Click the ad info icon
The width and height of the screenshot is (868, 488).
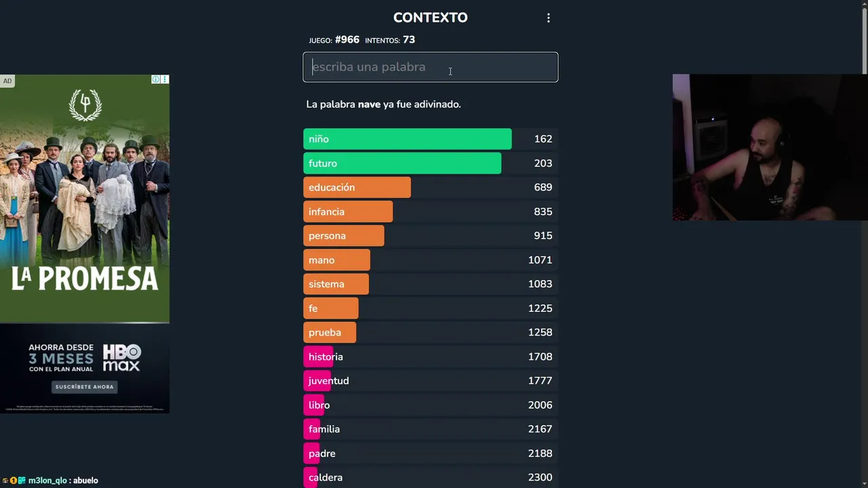[156, 79]
